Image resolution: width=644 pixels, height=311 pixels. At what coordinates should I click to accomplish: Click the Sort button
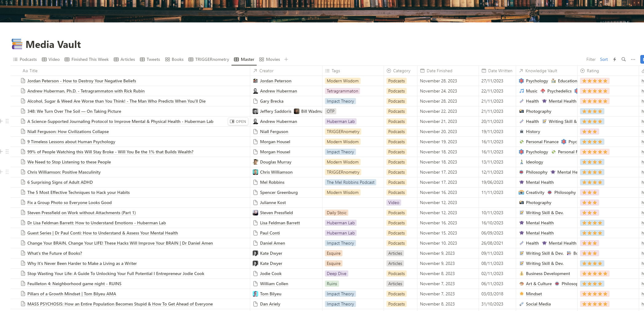[x=604, y=59]
